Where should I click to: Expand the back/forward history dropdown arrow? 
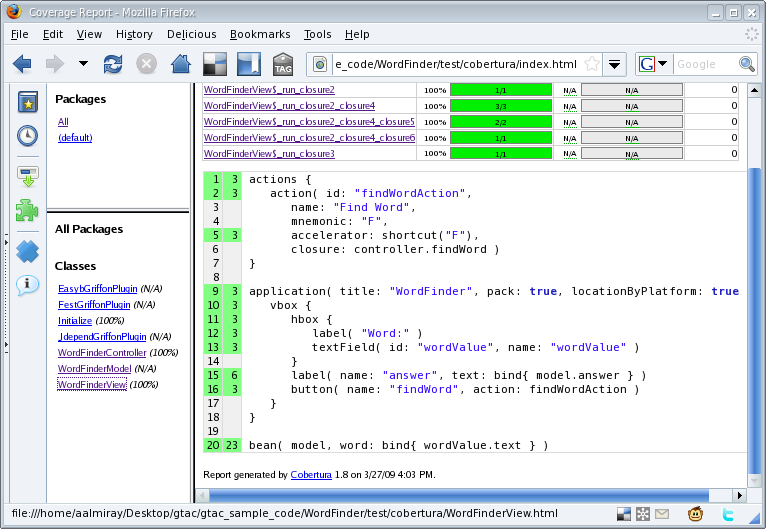(x=82, y=64)
